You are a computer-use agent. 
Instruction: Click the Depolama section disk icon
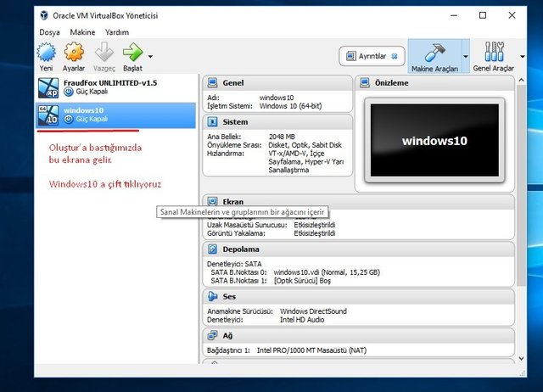[212, 249]
